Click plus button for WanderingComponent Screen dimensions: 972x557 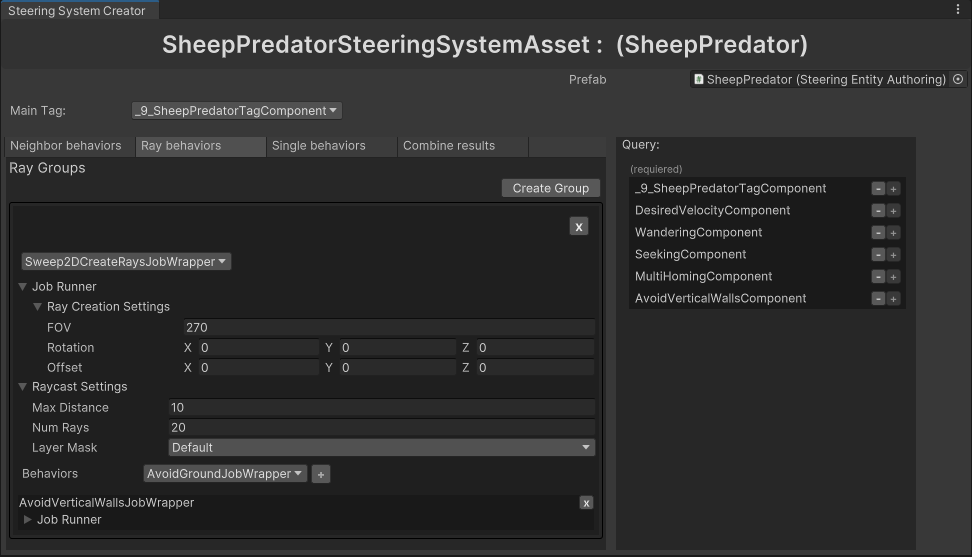click(x=894, y=233)
